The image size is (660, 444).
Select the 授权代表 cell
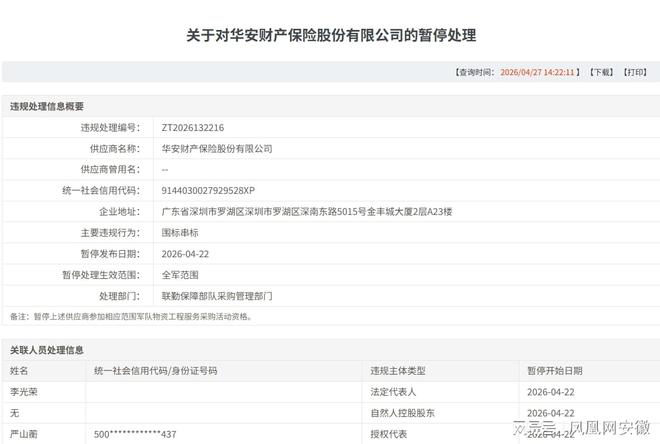pos(389,434)
